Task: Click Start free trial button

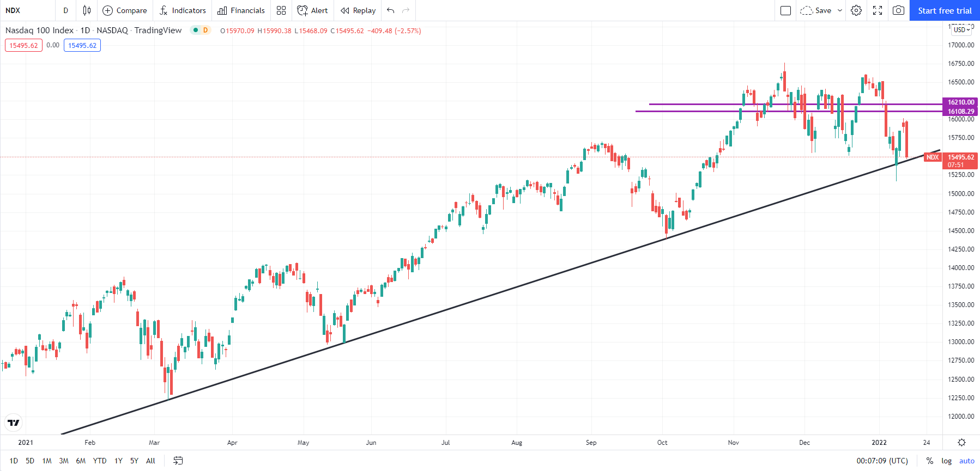Action: click(x=945, y=10)
